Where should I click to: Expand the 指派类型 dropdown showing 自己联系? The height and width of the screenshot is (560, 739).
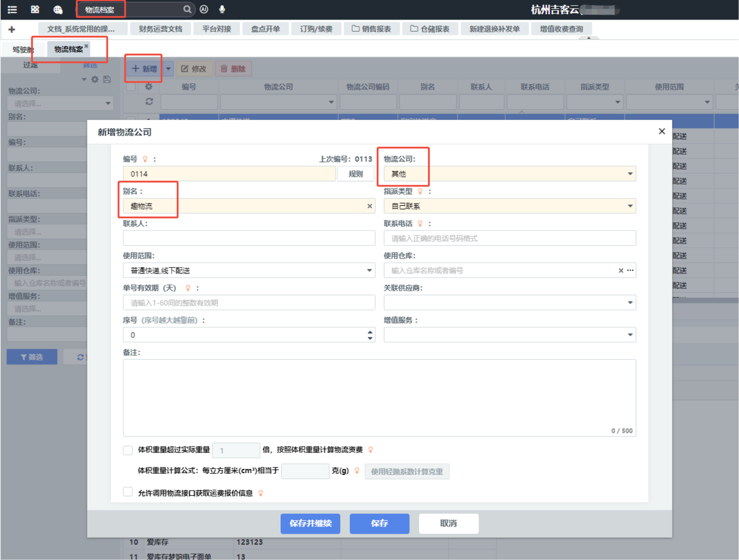coord(630,206)
